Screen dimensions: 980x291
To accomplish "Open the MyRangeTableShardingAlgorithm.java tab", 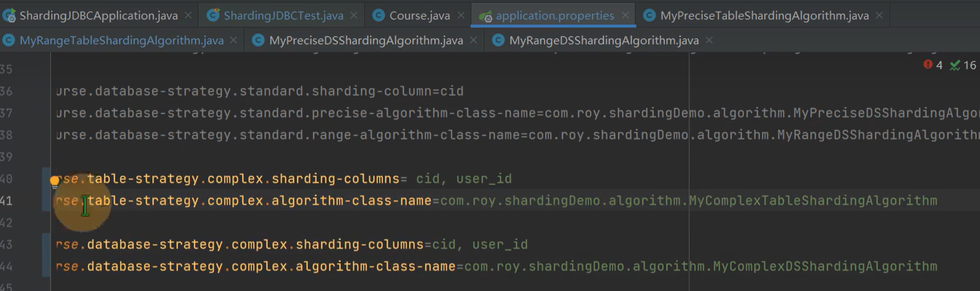I will pos(122,40).
